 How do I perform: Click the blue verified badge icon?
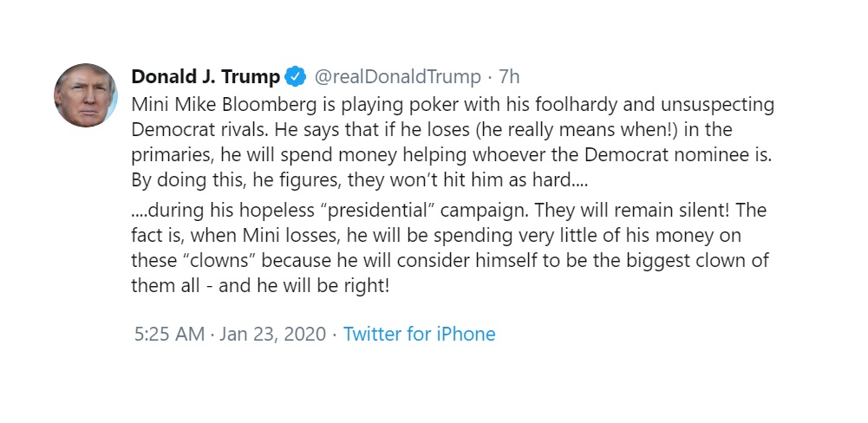pos(295,77)
